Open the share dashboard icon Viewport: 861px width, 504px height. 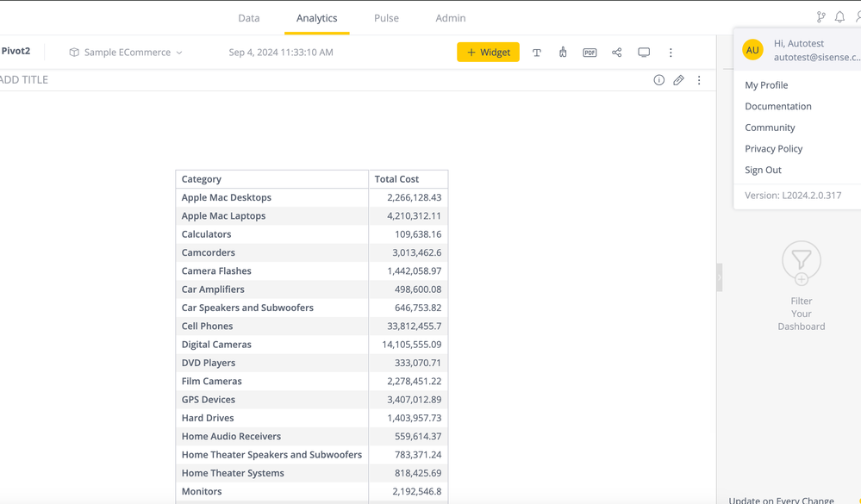(x=617, y=53)
